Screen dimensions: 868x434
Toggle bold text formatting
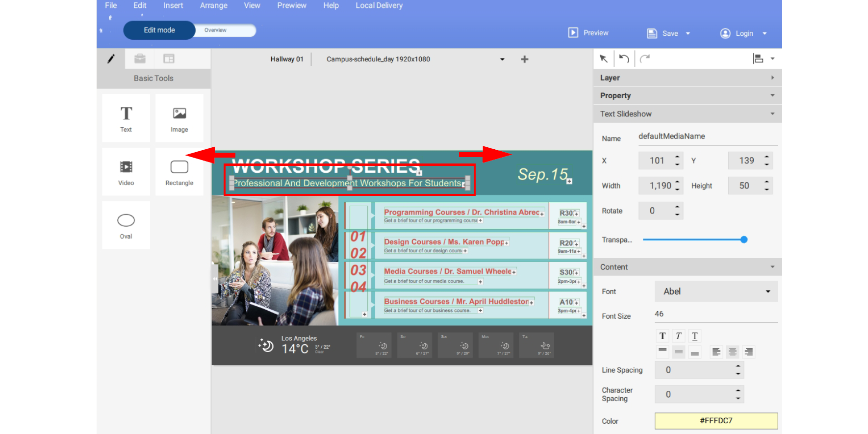pyautogui.click(x=663, y=336)
